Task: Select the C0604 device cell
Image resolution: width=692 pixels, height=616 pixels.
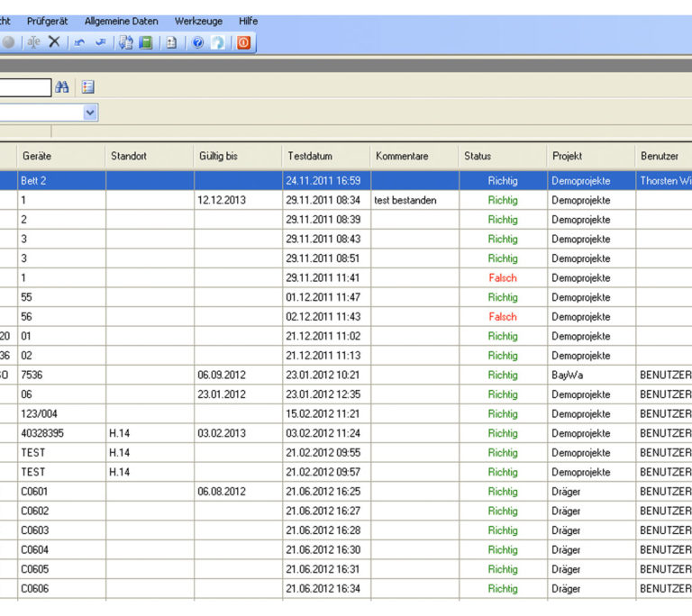Action: coord(62,550)
